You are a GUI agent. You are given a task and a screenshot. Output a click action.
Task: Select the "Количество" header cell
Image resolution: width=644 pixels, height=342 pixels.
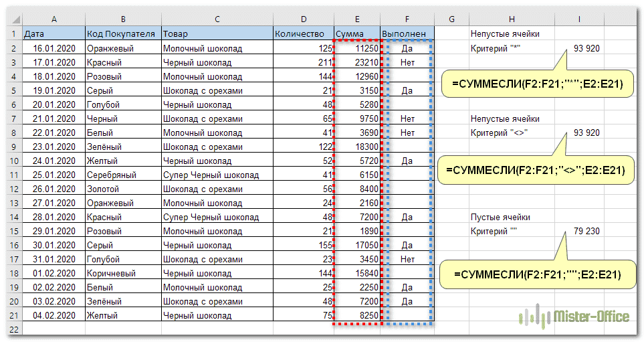303,33
